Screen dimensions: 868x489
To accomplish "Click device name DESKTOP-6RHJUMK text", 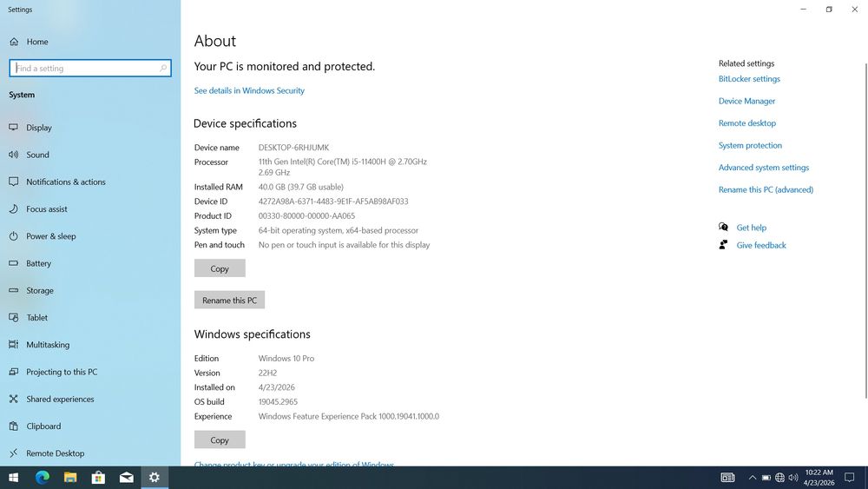I will click(293, 148).
